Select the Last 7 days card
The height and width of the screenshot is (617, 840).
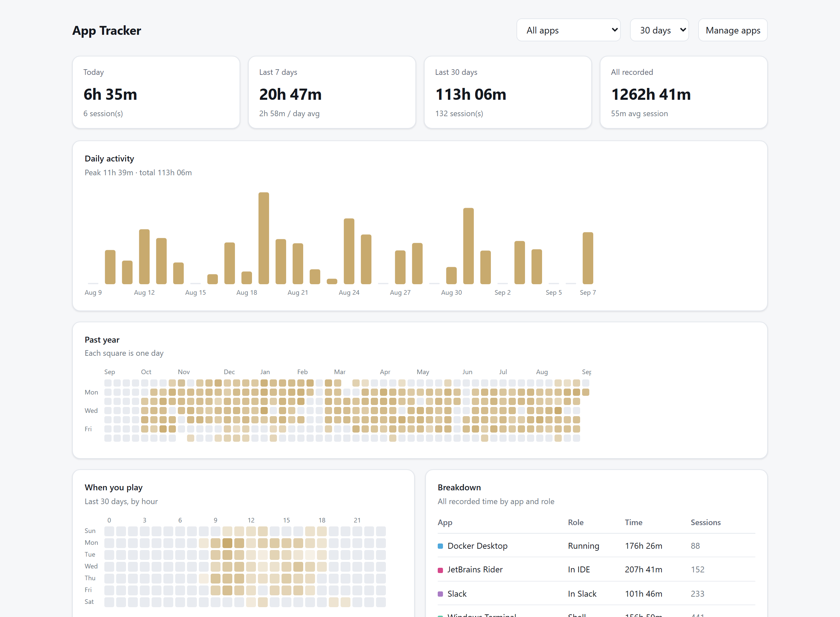[x=332, y=92]
